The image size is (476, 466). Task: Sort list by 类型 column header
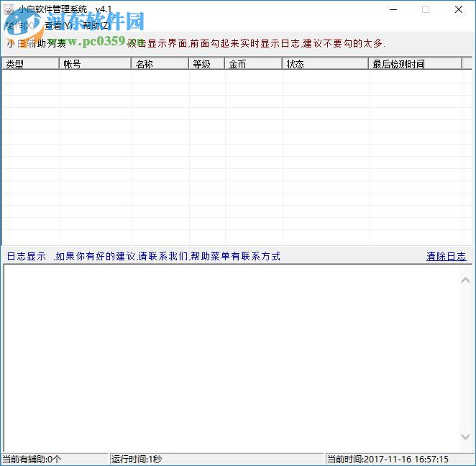point(30,64)
